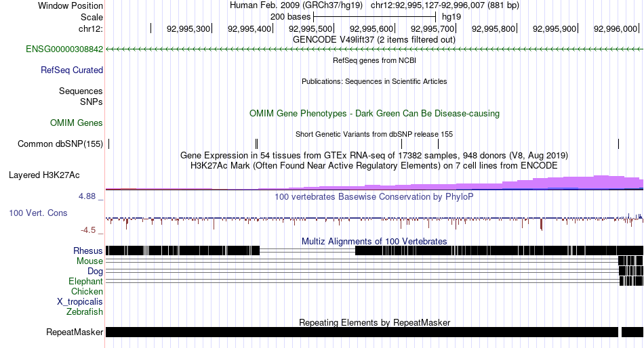Select the Elephant alignment label
644x348 pixels.
pos(86,282)
